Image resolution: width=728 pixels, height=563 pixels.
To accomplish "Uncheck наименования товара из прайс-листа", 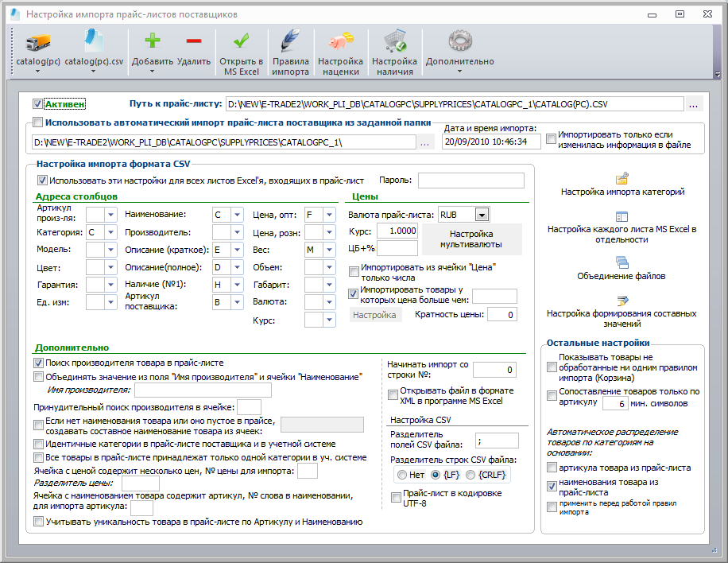I will tap(552, 487).
